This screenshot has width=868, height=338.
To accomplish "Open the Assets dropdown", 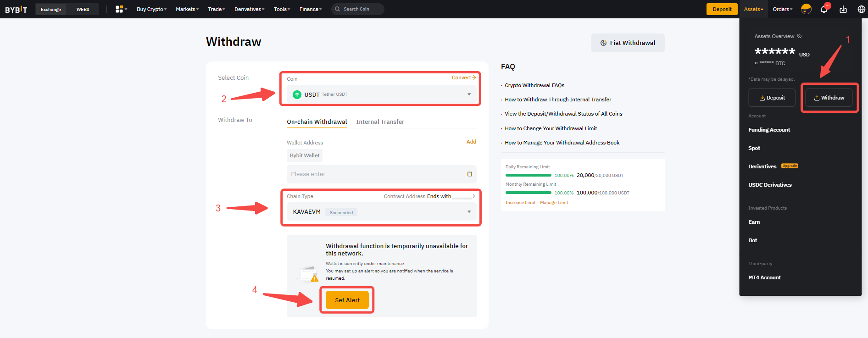I will point(754,9).
